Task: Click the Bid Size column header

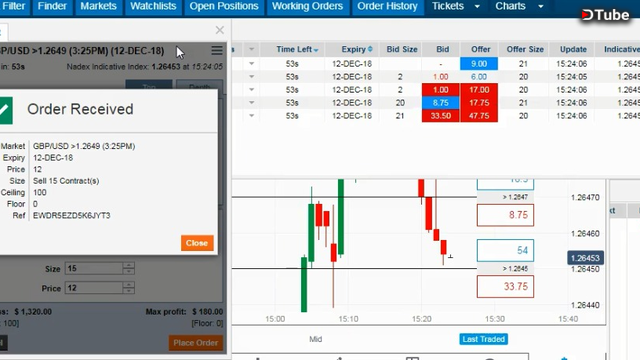Action: pos(402,49)
